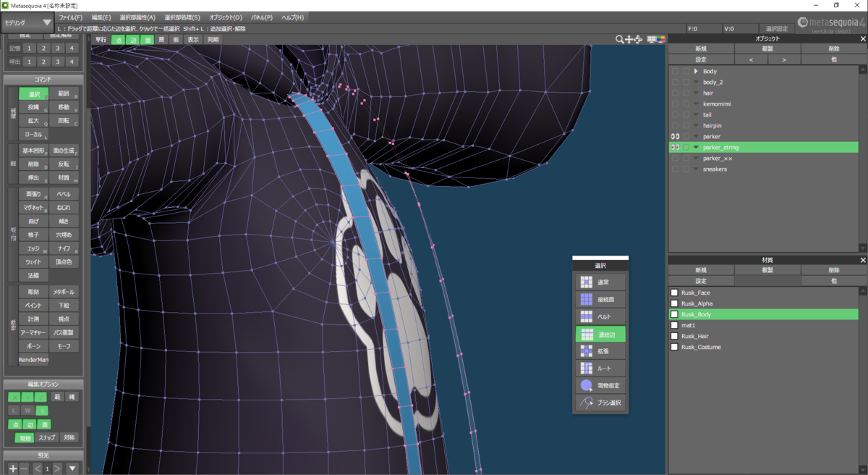Collapse the body_2 object arrow
Image resolution: width=868 pixels, height=475 pixels.
click(696, 82)
